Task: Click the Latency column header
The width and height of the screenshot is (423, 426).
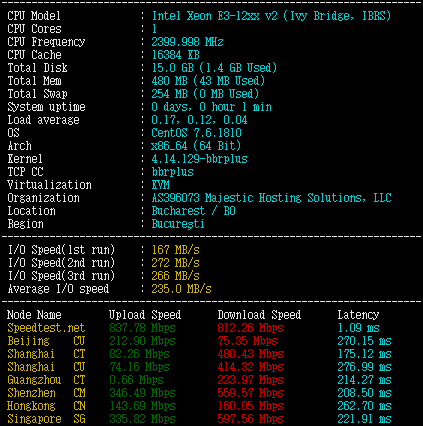Action: point(358,315)
